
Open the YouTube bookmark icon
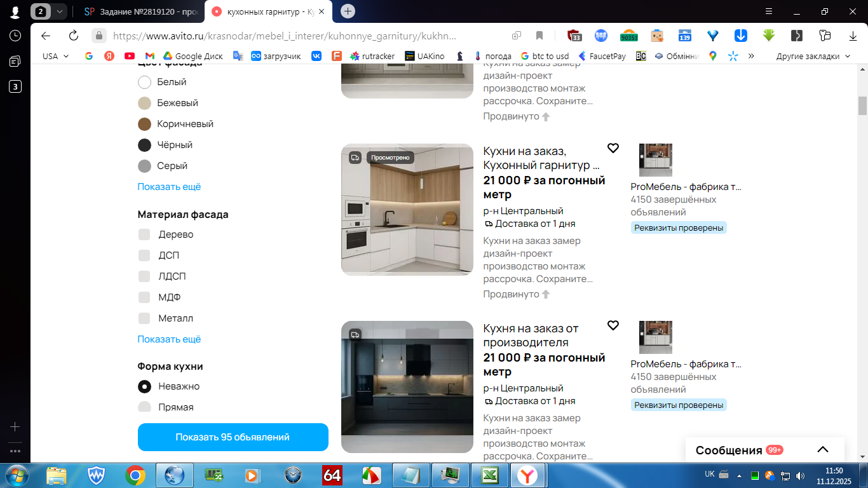tap(130, 56)
